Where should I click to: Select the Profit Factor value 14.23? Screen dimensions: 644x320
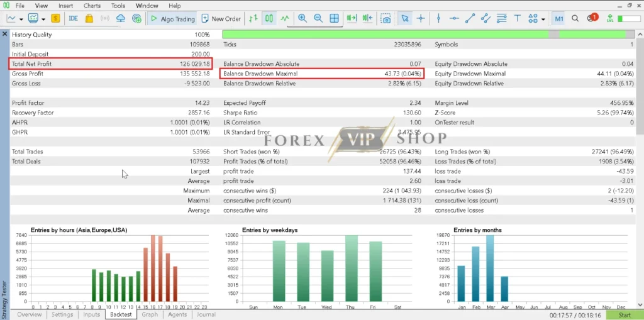[202, 103]
